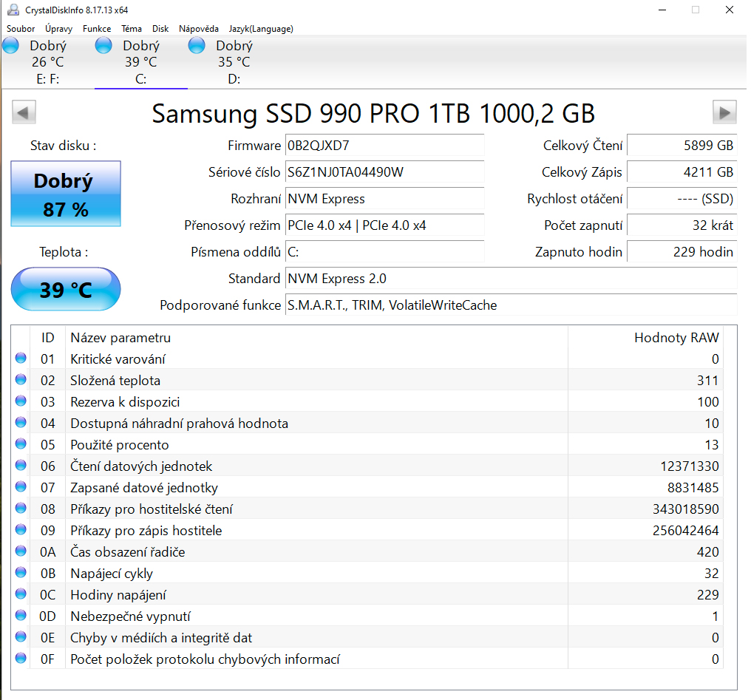The height and width of the screenshot is (700, 751).
Task: Open the Jazyk(Language) menu
Action: point(261,29)
